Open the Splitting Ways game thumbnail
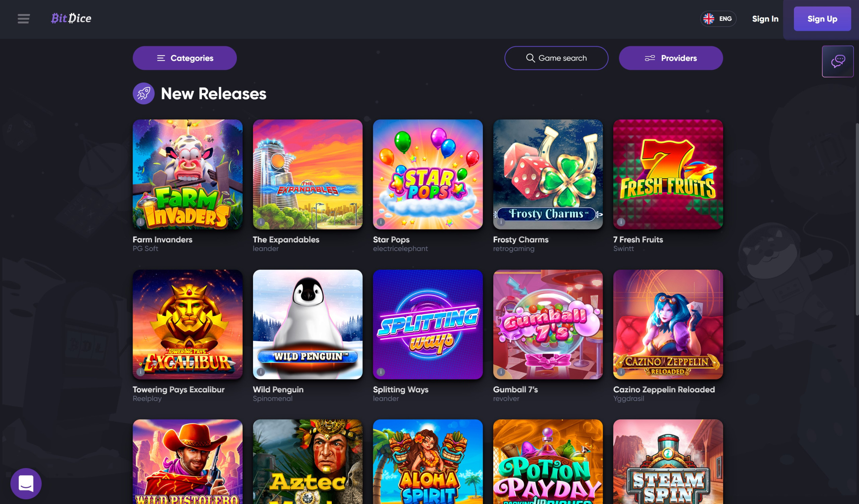The image size is (859, 504). 428,324
